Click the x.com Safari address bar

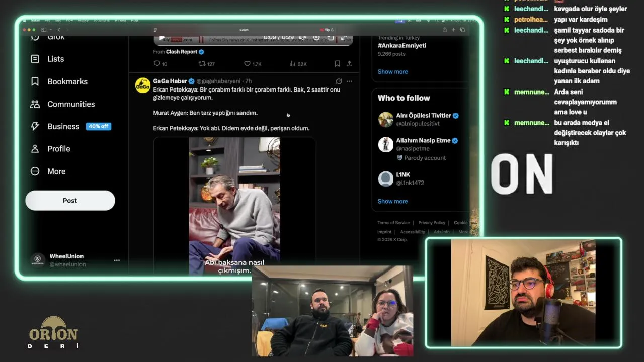(244, 30)
